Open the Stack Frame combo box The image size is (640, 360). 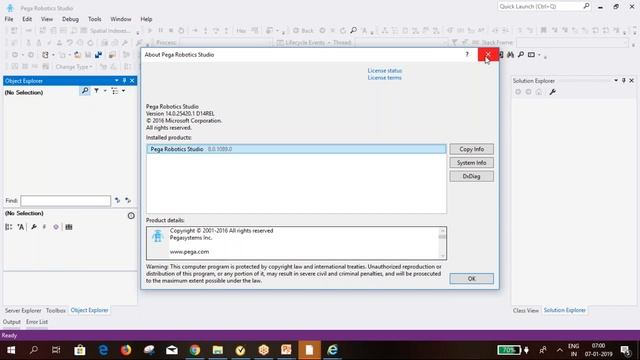(572, 42)
